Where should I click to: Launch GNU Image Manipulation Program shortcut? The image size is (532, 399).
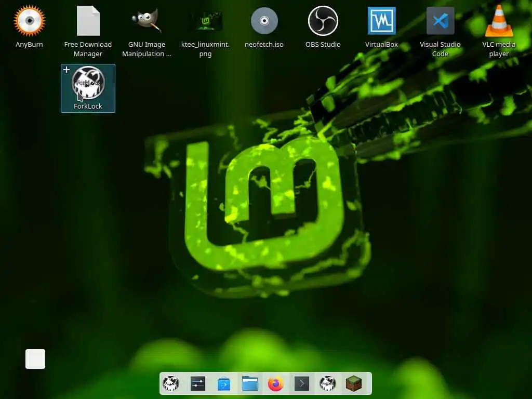click(x=147, y=21)
